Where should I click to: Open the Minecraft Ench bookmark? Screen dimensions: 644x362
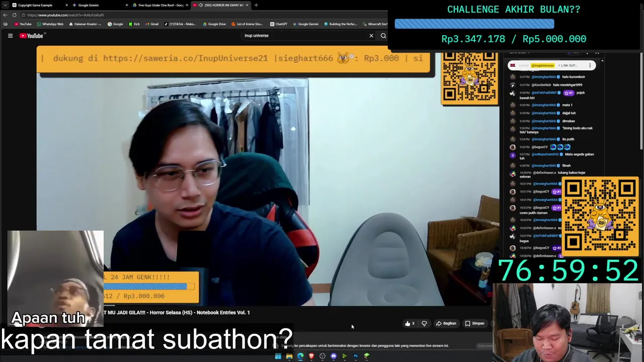point(375,24)
